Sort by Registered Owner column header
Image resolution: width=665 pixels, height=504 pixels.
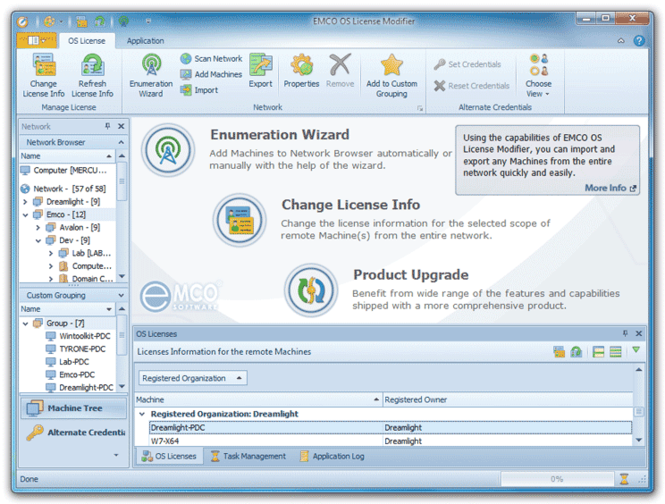[507, 400]
